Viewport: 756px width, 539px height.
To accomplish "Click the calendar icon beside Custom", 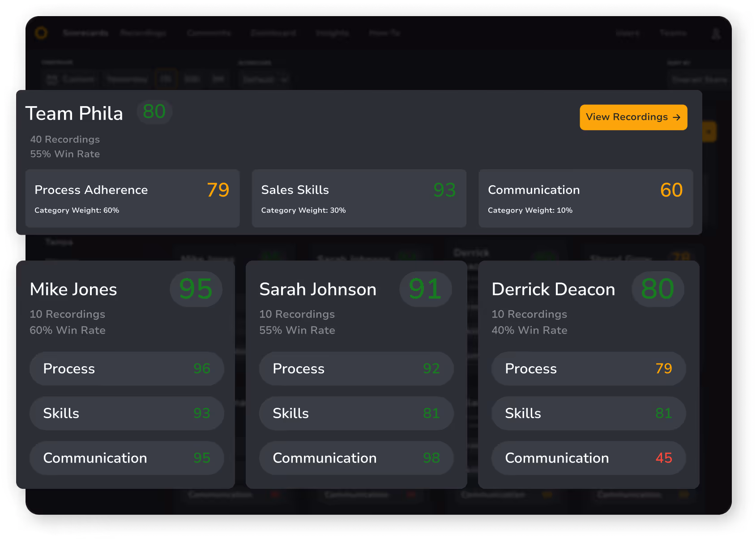I will (x=52, y=80).
